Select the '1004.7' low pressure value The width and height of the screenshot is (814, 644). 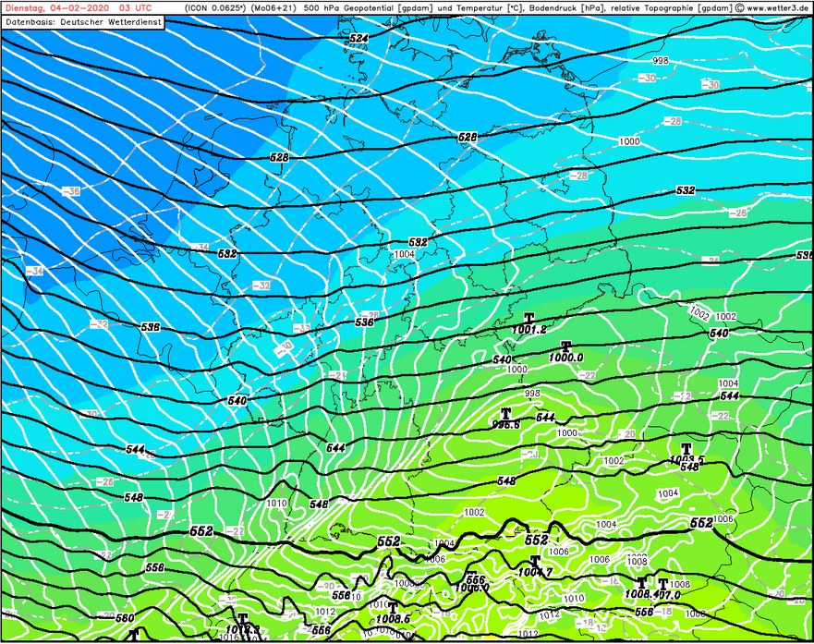click(535, 572)
